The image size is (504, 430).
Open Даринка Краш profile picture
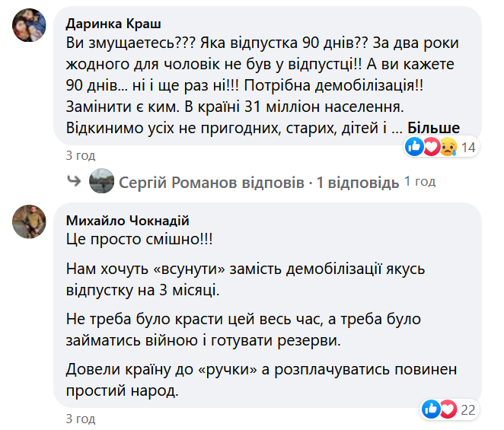tap(29, 29)
